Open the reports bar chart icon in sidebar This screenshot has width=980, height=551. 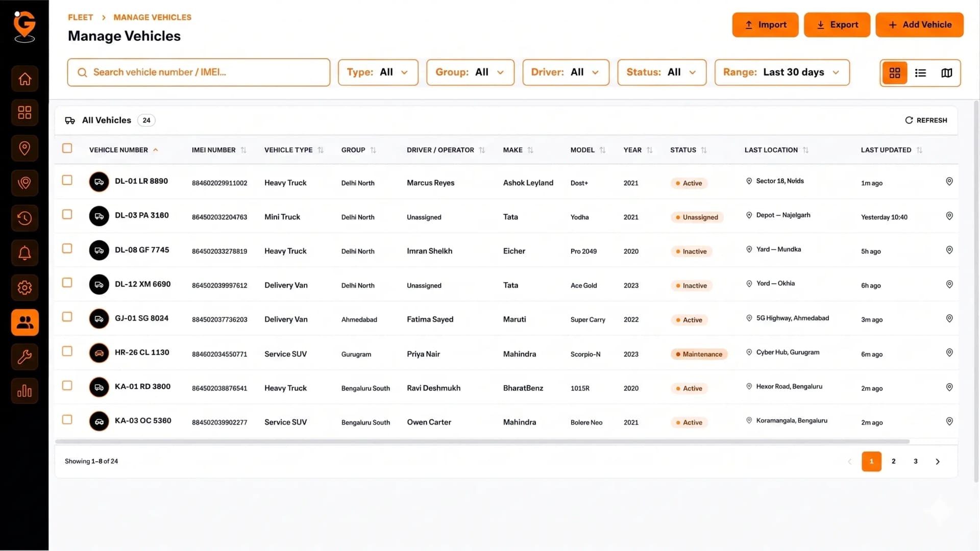pyautogui.click(x=24, y=391)
